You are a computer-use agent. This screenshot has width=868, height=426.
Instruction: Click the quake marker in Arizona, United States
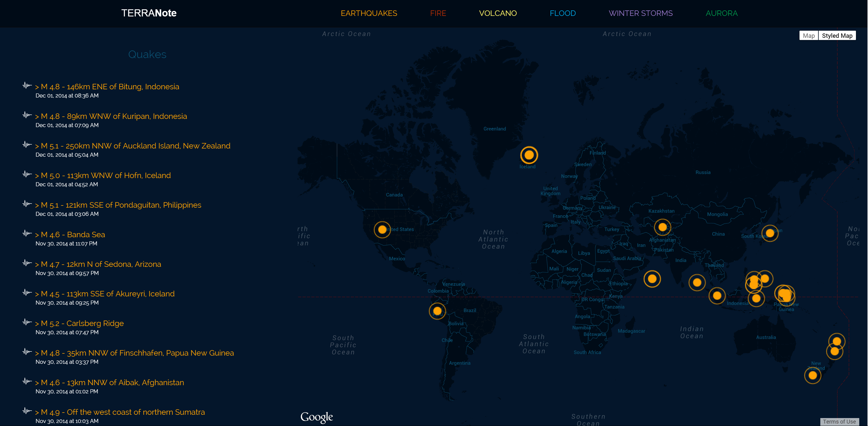pos(382,230)
